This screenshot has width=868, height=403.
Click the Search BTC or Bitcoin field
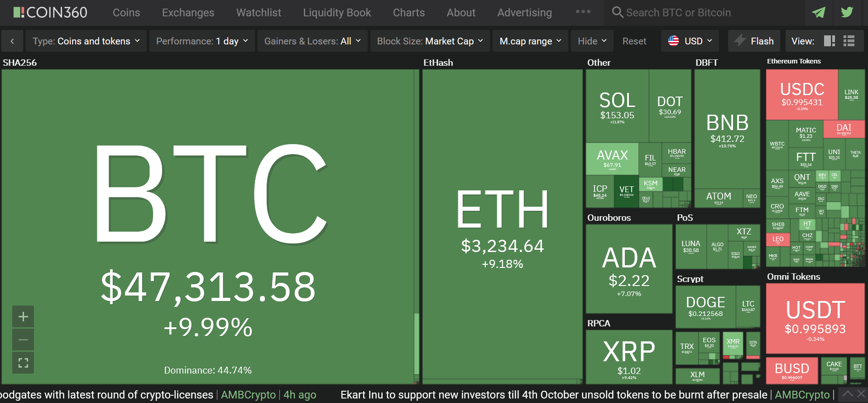(x=704, y=13)
